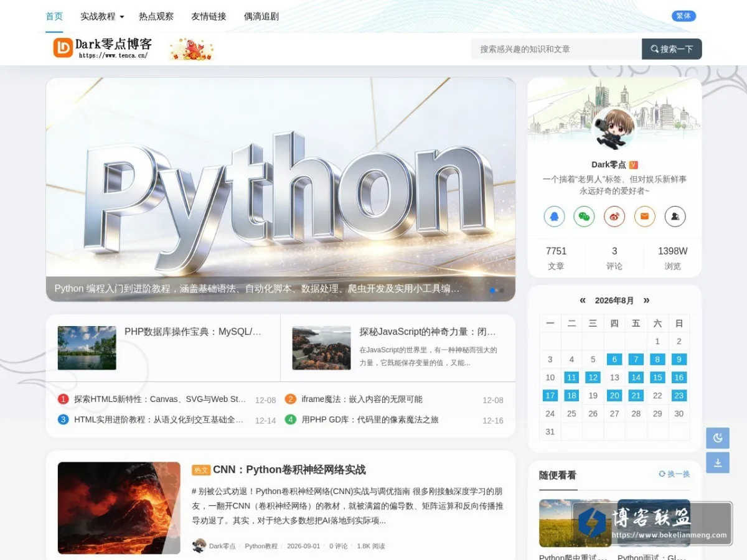Select calendar date 11

pyautogui.click(x=571, y=377)
